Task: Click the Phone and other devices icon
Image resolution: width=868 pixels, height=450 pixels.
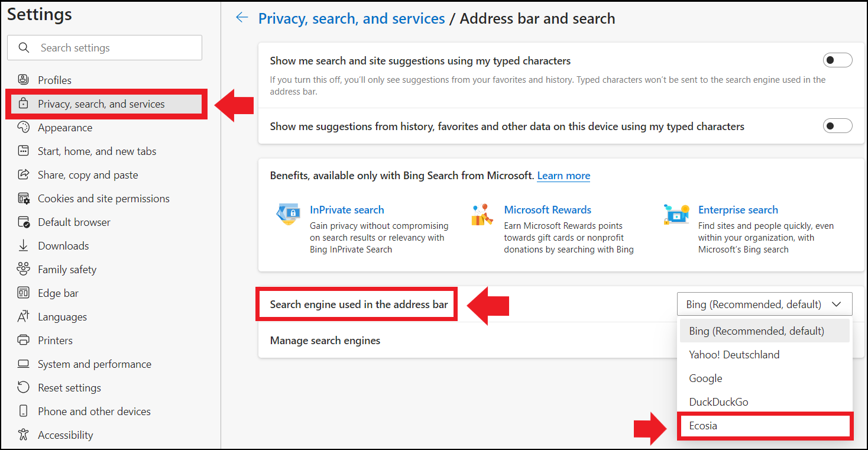Action: [x=23, y=411]
